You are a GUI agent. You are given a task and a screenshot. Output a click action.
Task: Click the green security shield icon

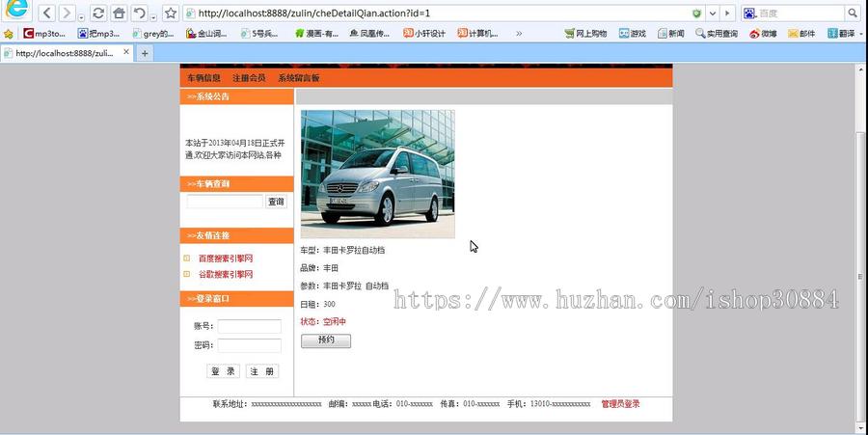(697, 14)
